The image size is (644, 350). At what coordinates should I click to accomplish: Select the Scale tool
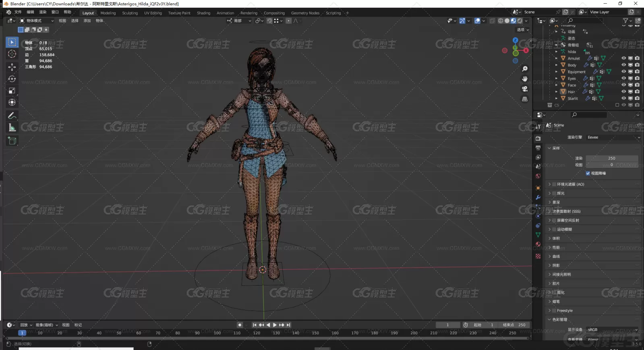click(x=12, y=91)
